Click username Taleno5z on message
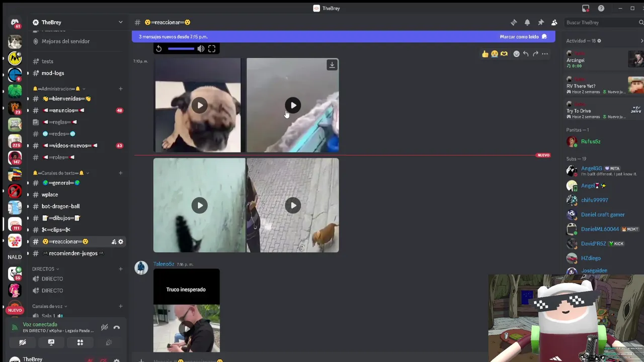644x362 pixels. (x=164, y=264)
